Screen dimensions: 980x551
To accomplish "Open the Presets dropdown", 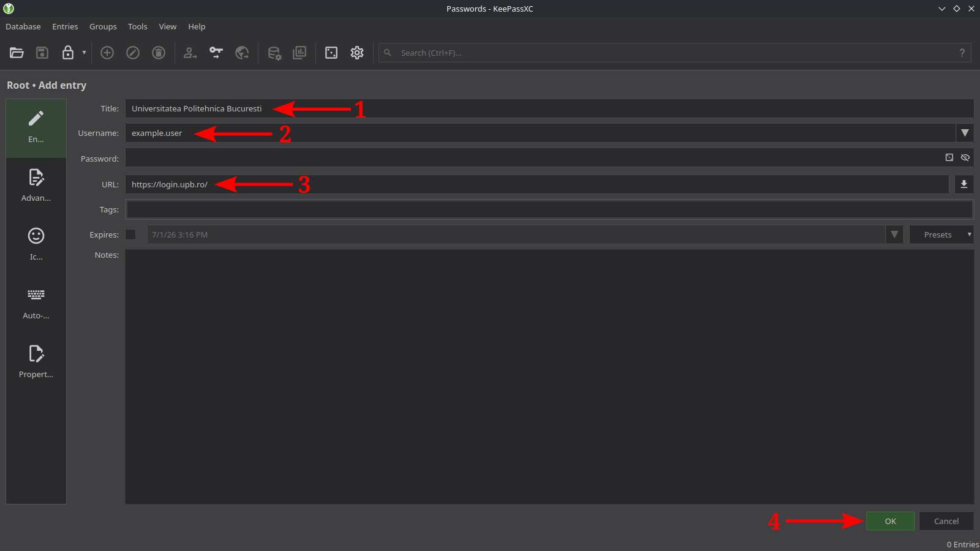I will point(941,234).
